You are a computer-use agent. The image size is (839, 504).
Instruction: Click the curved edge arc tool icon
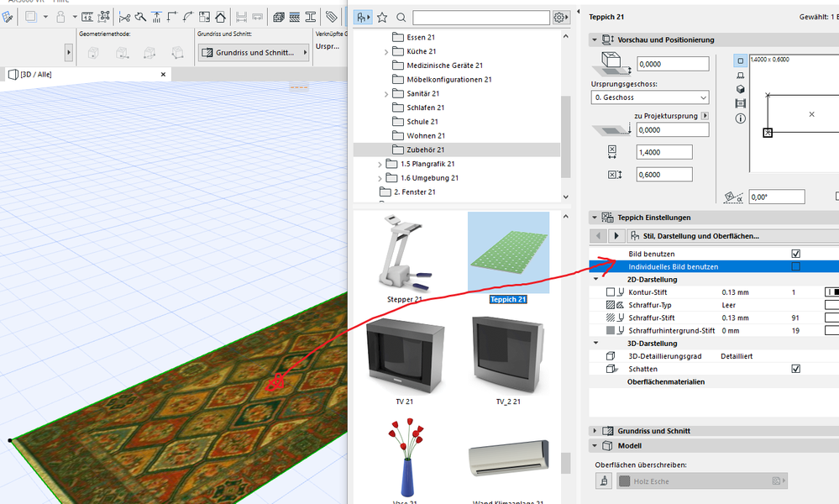pyautogui.click(x=188, y=17)
